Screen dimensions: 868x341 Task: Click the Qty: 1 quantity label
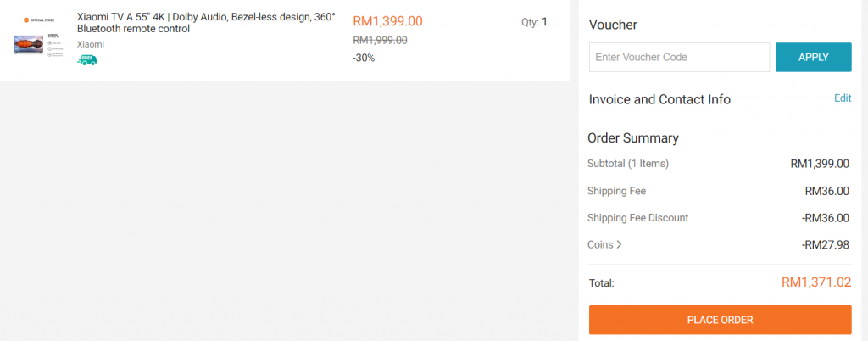point(534,22)
